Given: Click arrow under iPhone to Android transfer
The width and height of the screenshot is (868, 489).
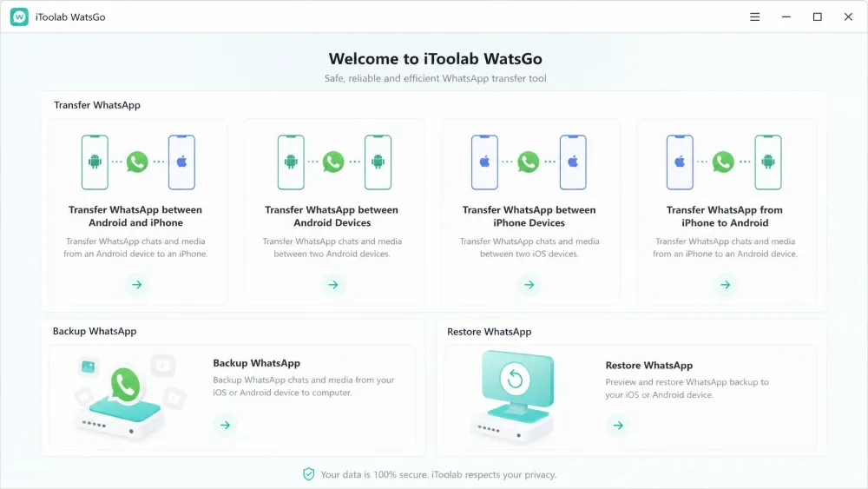Looking at the screenshot, I should pyautogui.click(x=725, y=285).
